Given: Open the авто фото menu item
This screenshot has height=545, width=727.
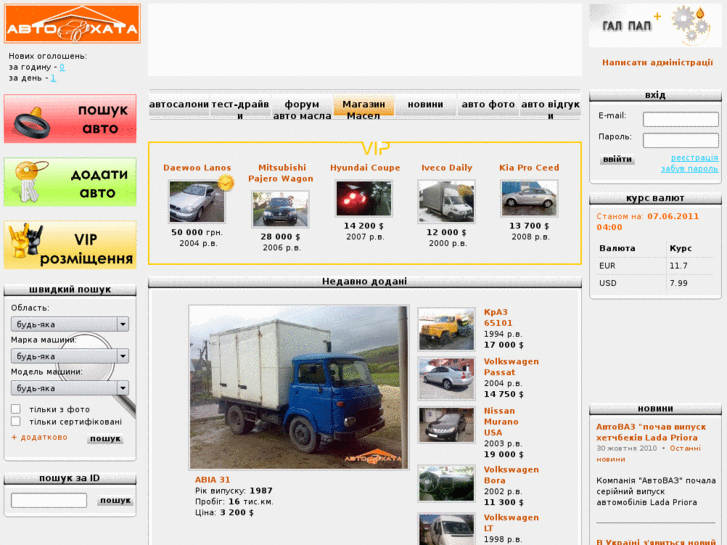Looking at the screenshot, I should tap(488, 105).
